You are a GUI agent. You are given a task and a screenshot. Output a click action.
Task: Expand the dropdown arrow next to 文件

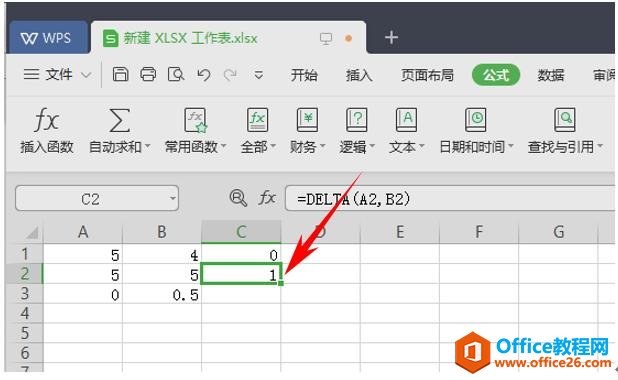(86, 75)
